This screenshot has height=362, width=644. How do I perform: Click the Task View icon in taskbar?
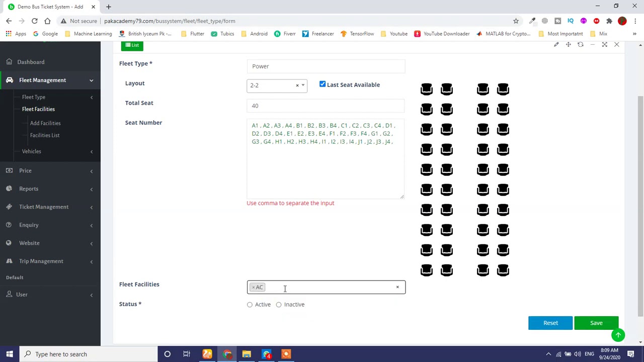[x=187, y=354]
